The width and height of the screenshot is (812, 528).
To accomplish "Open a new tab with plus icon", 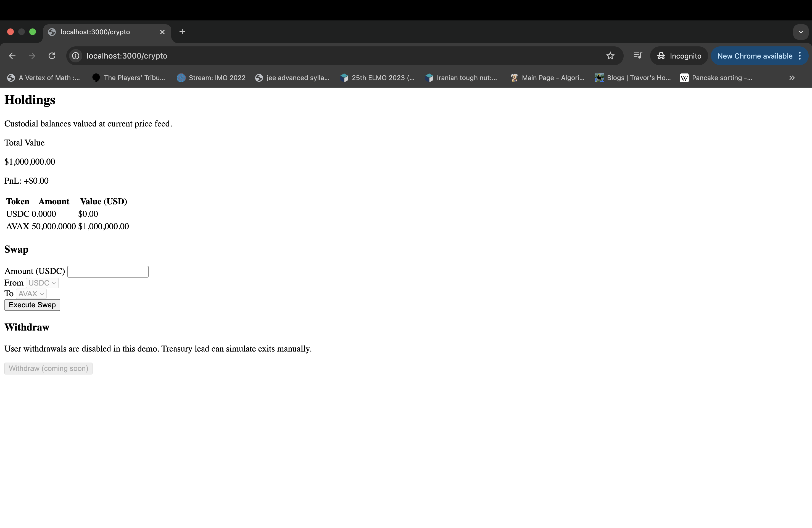I will [x=182, y=32].
